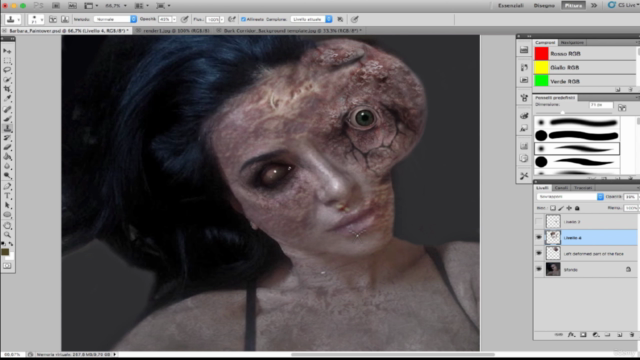Screen dimensions: 640x360
Task: Select the Quick Selection tool
Action: [7, 80]
